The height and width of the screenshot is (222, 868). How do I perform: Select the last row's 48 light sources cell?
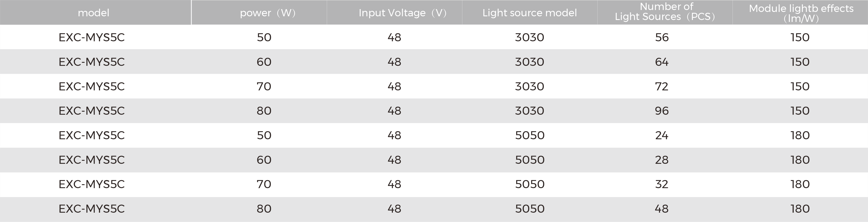click(662, 209)
